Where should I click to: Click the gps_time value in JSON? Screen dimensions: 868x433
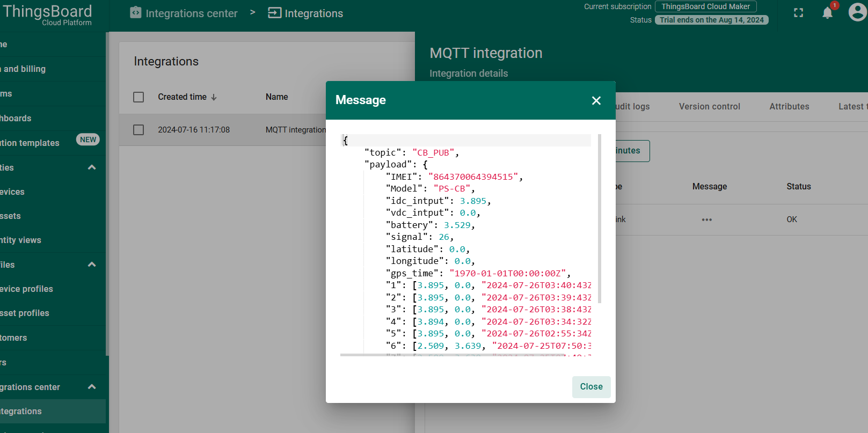tap(507, 274)
